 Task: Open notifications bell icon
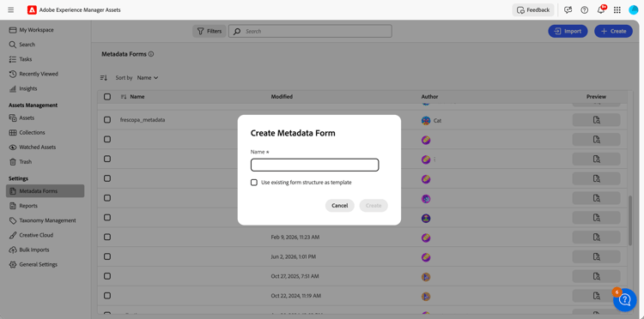click(601, 9)
